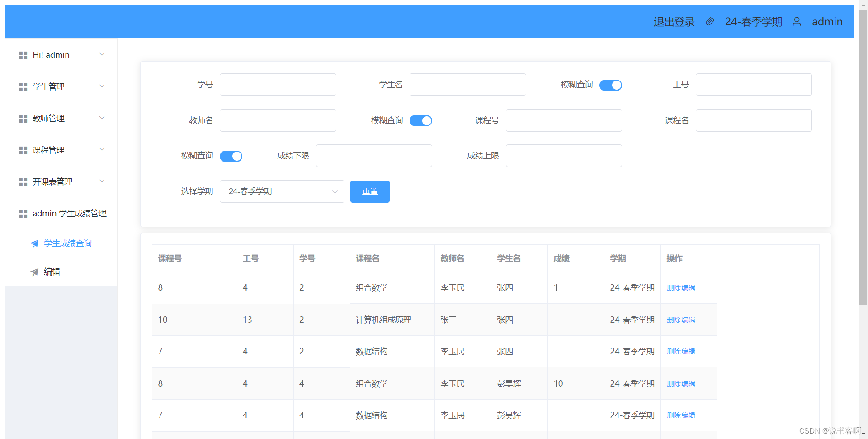The height and width of the screenshot is (439, 868).
Task: Expand the 教师管理 menu chevron
Action: pyautogui.click(x=102, y=118)
